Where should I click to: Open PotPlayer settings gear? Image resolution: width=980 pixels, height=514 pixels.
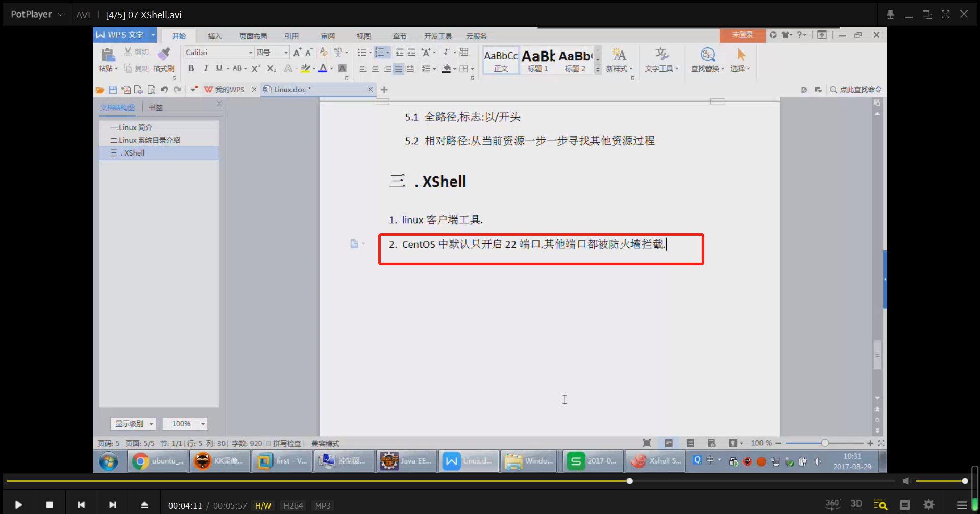click(929, 505)
